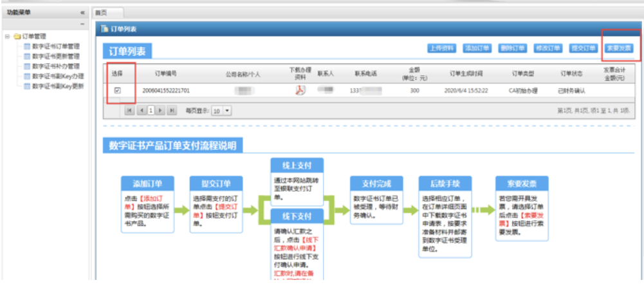Go to previous page of order list
The image size is (644, 305).
pos(142,111)
